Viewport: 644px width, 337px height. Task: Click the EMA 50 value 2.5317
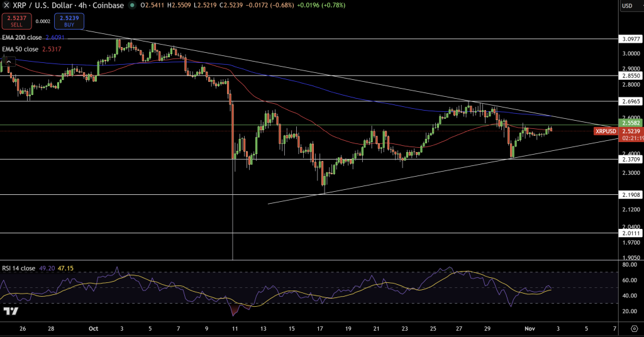pos(52,49)
